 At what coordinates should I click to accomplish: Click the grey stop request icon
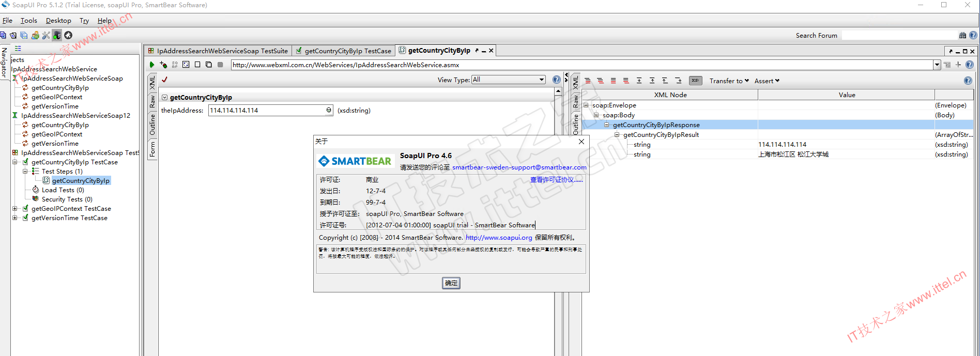pos(220,65)
